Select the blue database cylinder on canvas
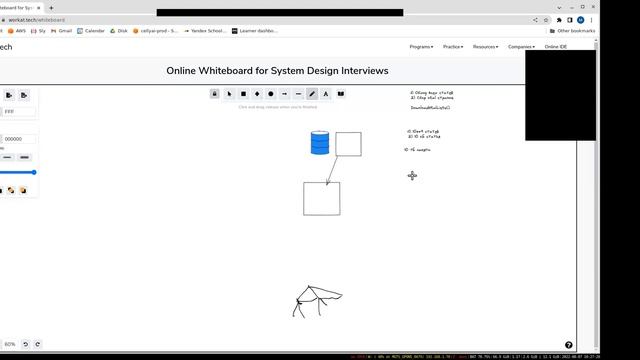Screen dimensions: 640x360 (320, 143)
